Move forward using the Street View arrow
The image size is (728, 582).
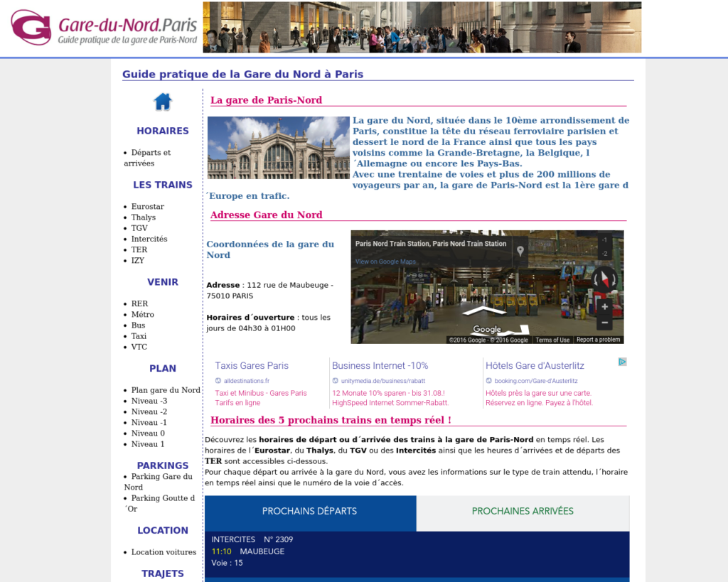point(483,311)
